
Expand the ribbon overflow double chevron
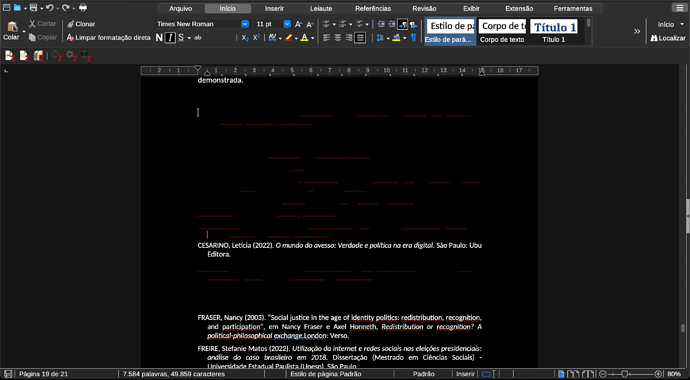(x=637, y=31)
